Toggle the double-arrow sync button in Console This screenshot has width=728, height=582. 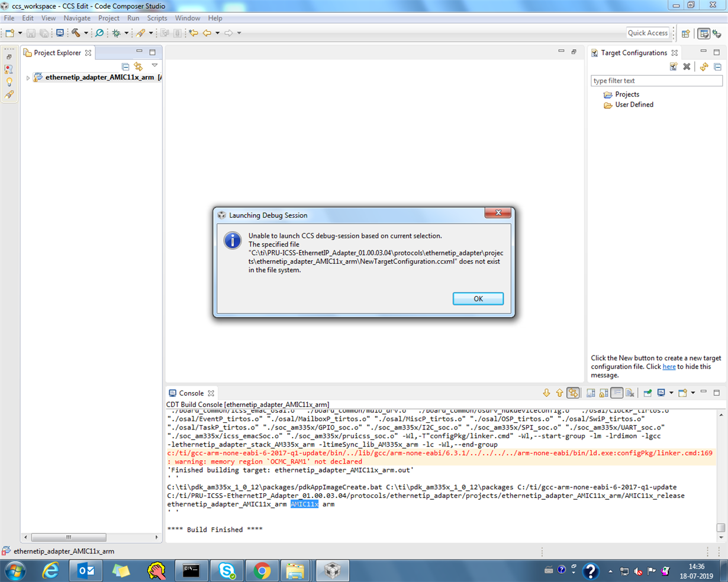[x=573, y=393]
